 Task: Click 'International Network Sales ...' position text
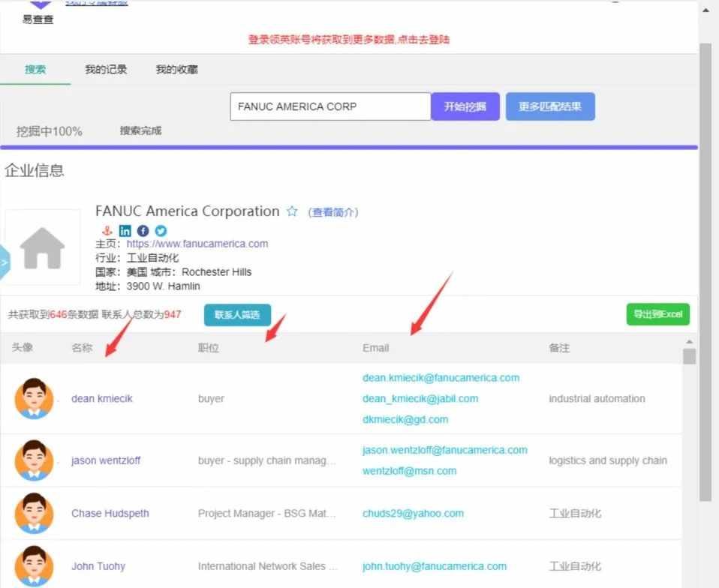[x=267, y=566]
